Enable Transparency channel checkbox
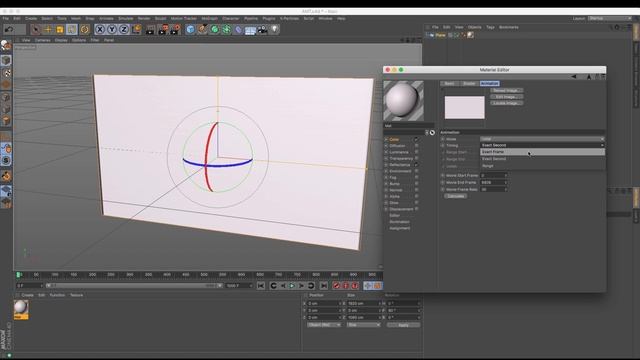This screenshot has width=640, height=360. click(x=416, y=158)
